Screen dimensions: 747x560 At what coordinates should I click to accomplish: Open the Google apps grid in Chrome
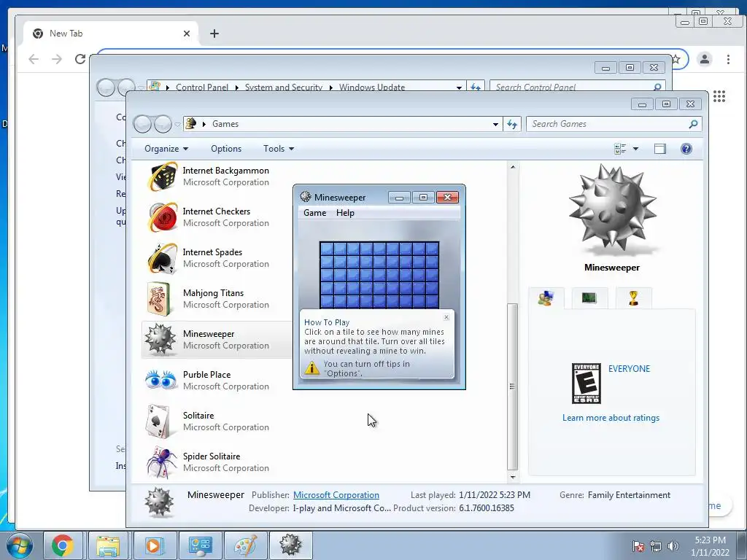pos(719,97)
